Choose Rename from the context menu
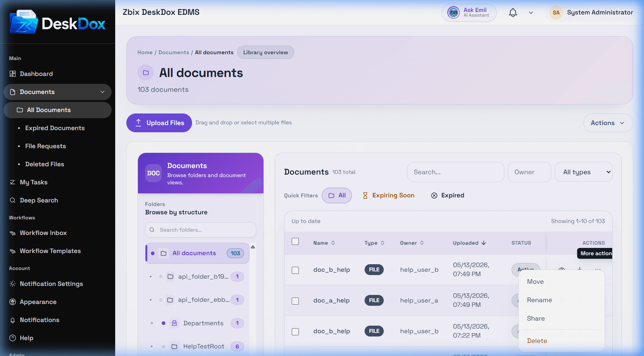Viewport: 644px width, 356px height. click(x=562, y=300)
